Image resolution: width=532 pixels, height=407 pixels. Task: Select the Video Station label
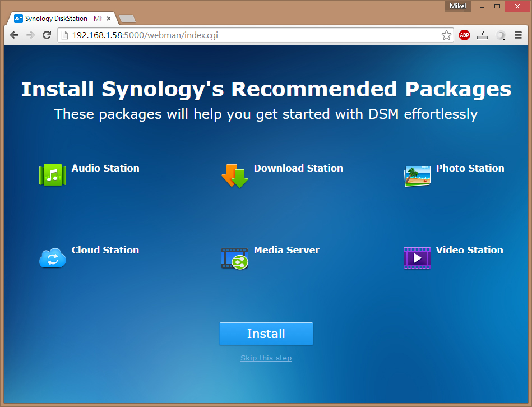point(470,250)
